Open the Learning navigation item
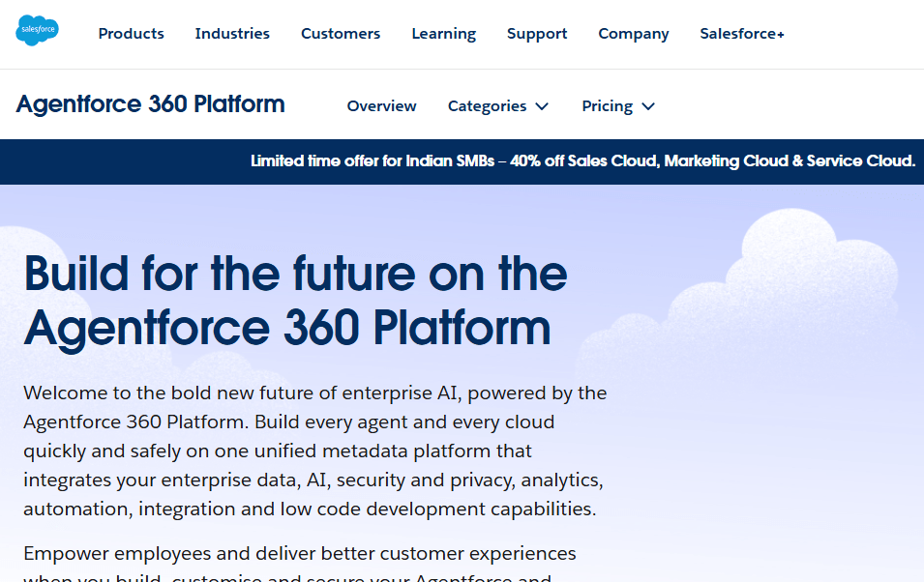This screenshot has width=924, height=582. coord(443,34)
